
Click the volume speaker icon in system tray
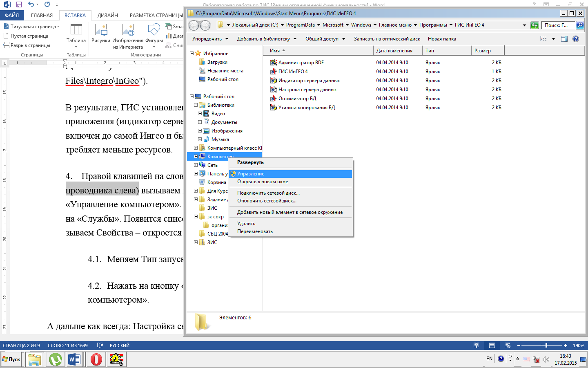(x=546, y=359)
